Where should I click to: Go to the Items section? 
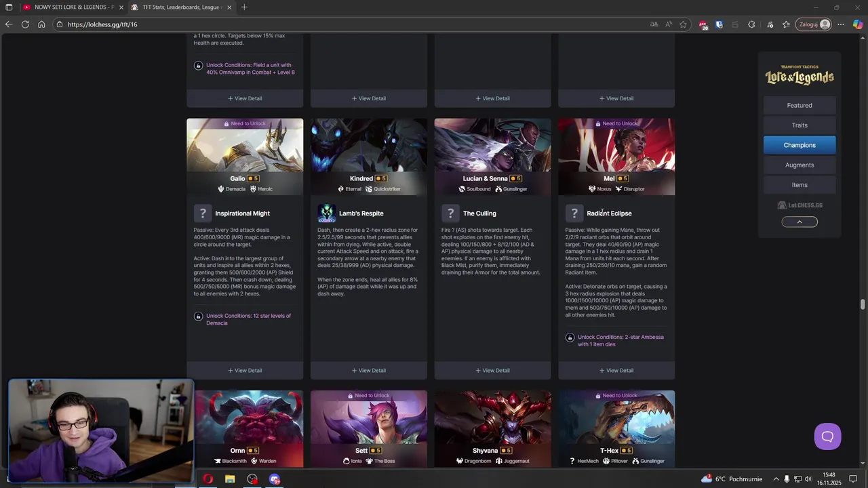(x=800, y=184)
